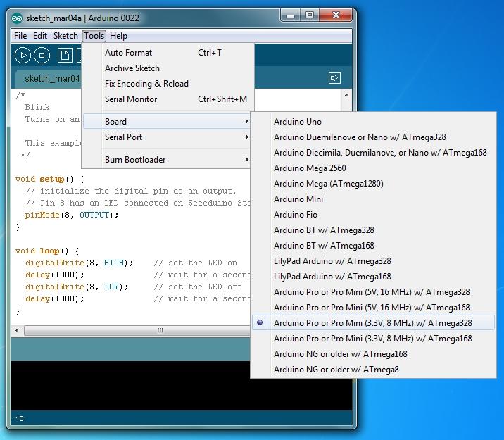Viewport: 504px width, 440px height.
Task: Click line number 10 in status bar
Action: click(20, 418)
